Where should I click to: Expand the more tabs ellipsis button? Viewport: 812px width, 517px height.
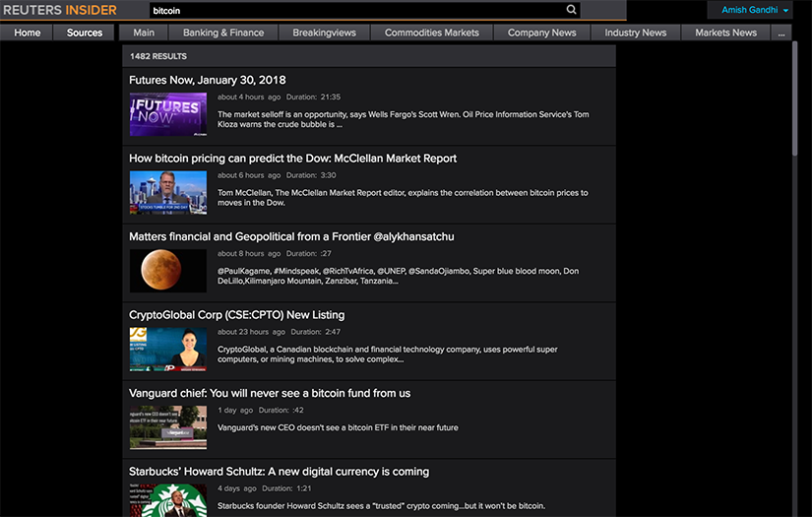781,32
